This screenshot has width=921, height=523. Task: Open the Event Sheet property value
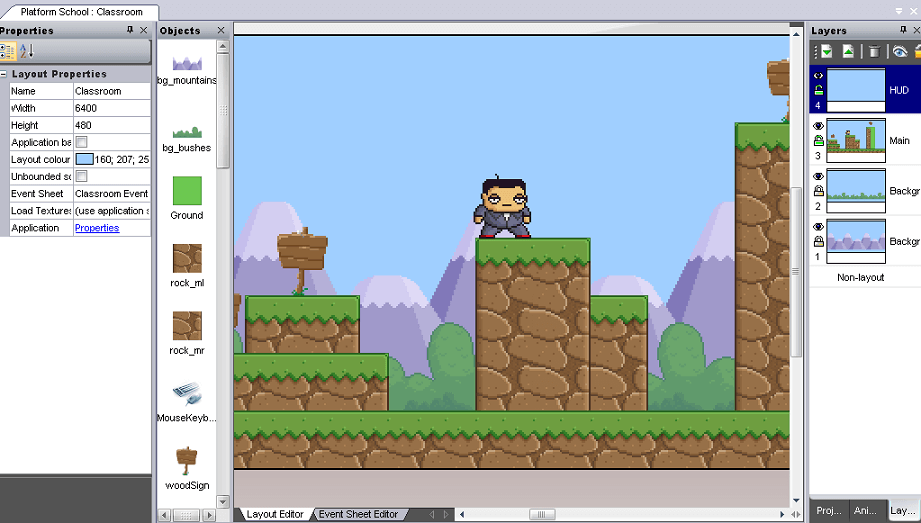[112, 193]
